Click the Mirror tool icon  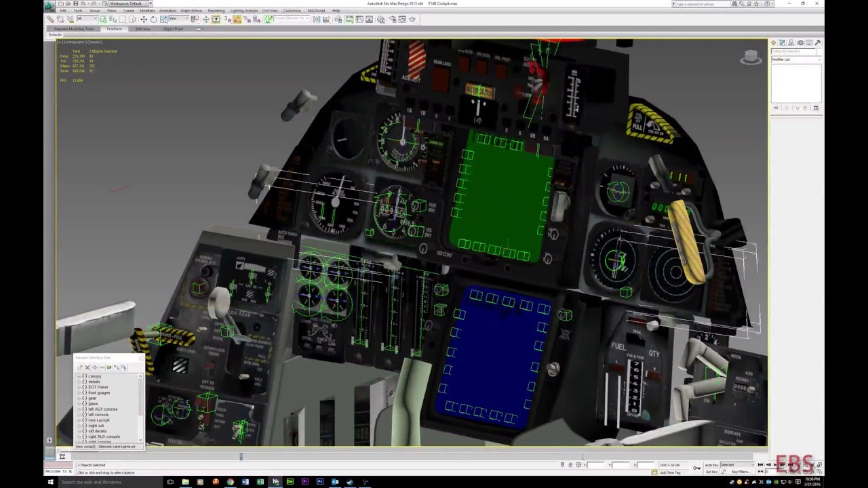coord(316,19)
